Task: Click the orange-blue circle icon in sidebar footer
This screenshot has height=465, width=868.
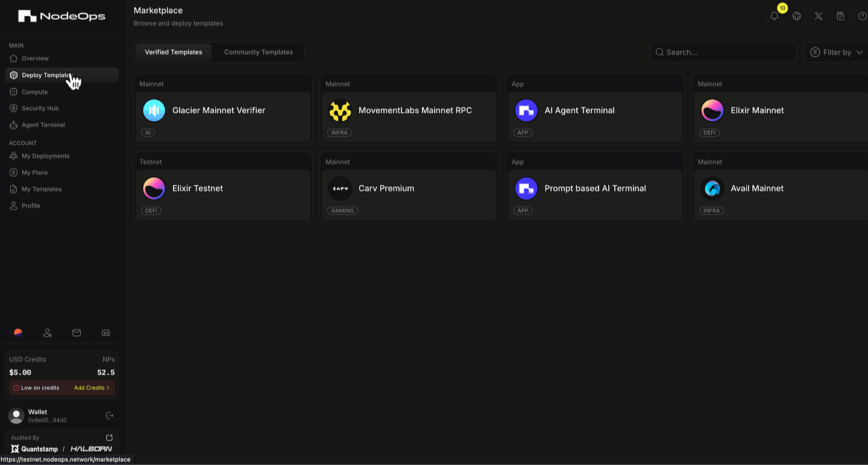Action: pos(18,332)
